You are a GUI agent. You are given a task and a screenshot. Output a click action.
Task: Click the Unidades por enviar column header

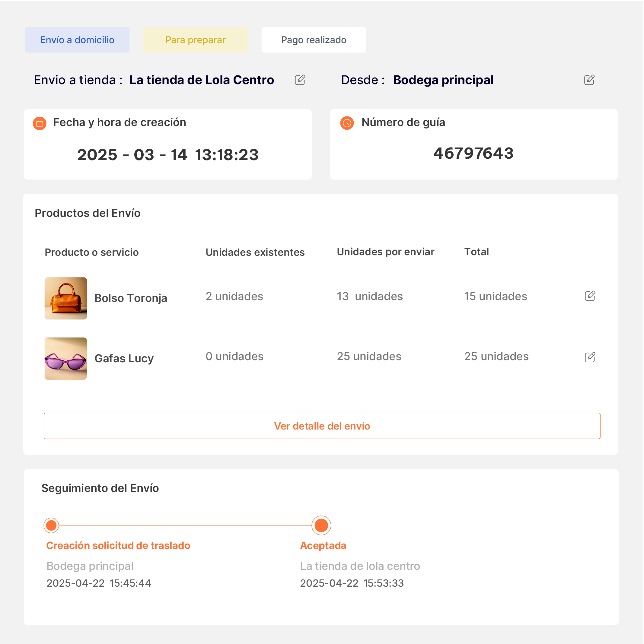click(385, 252)
